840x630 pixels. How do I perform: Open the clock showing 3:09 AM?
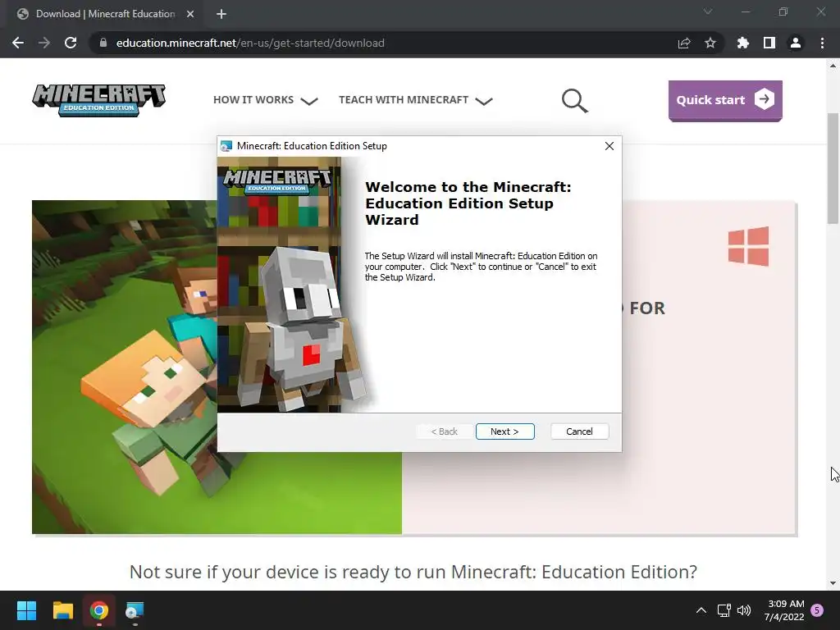click(783, 610)
